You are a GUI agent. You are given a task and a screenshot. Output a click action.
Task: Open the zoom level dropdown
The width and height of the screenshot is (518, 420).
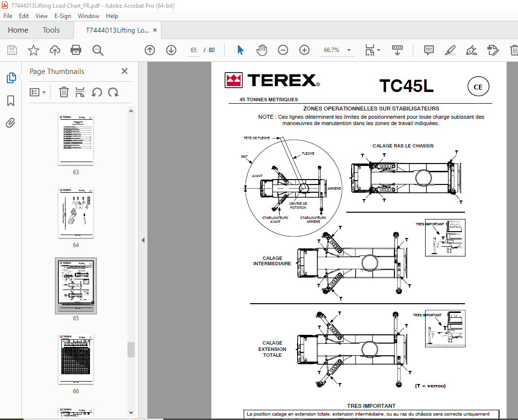coord(349,50)
